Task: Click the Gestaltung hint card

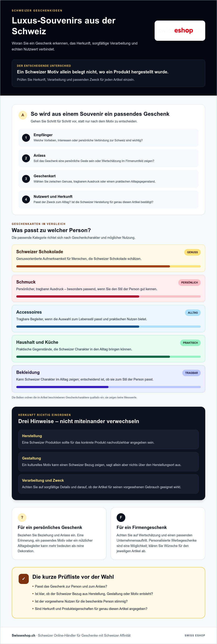Action: [x=109, y=462]
